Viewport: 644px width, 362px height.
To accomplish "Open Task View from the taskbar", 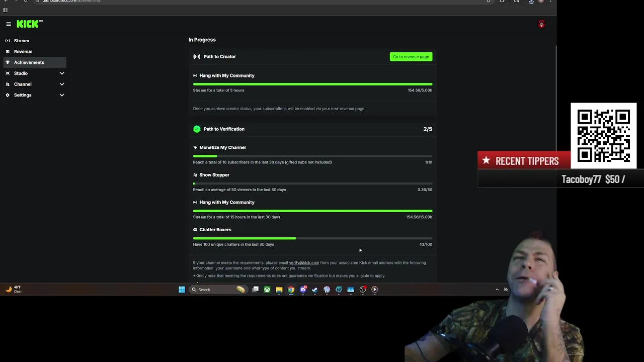I will coord(255,290).
